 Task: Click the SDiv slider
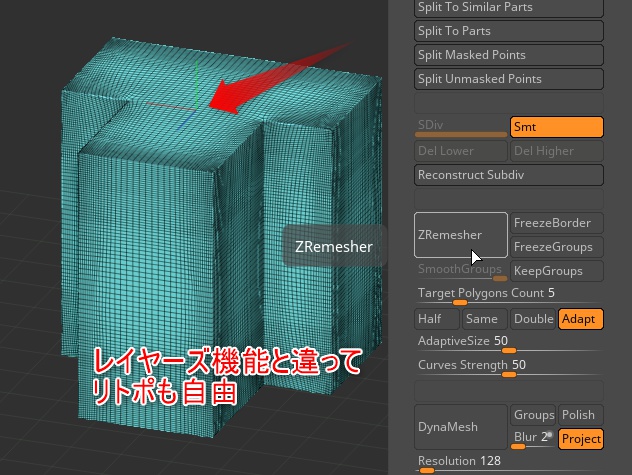click(x=461, y=127)
